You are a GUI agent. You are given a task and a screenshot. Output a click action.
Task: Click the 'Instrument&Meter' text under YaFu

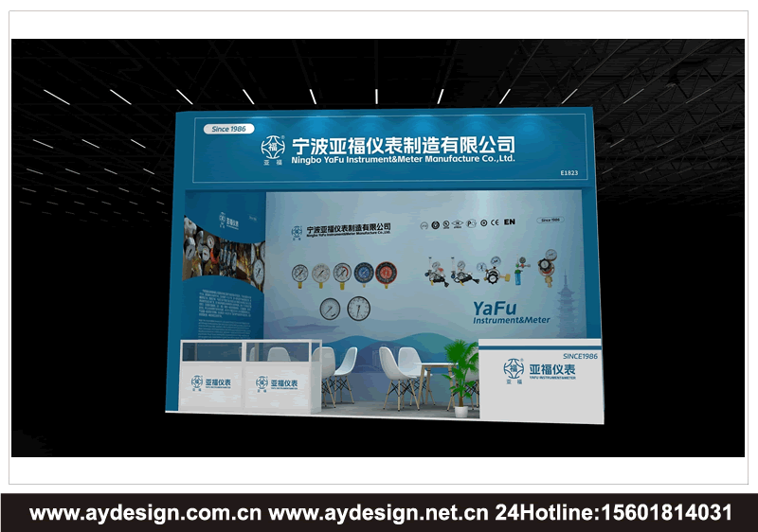pos(511,320)
